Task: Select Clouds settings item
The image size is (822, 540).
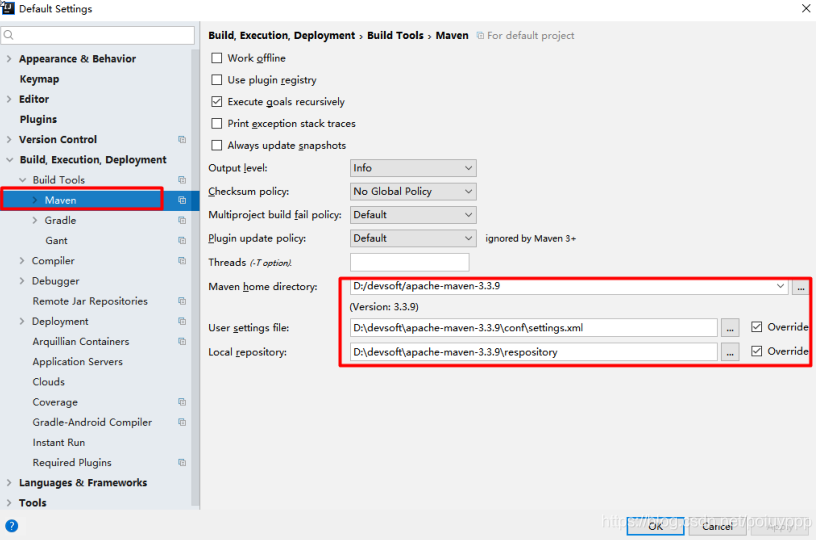Action: (x=49, y=382)
